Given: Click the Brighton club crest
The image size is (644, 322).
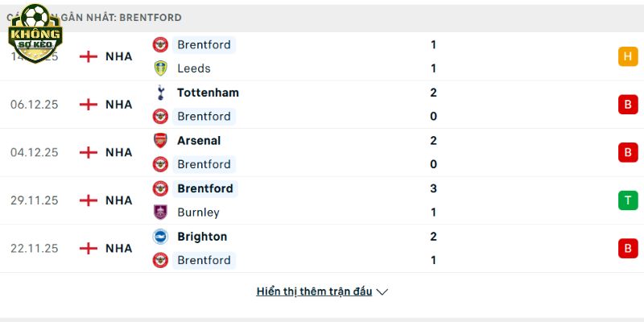Looking at the screenshot, I should tap(161, 237).
